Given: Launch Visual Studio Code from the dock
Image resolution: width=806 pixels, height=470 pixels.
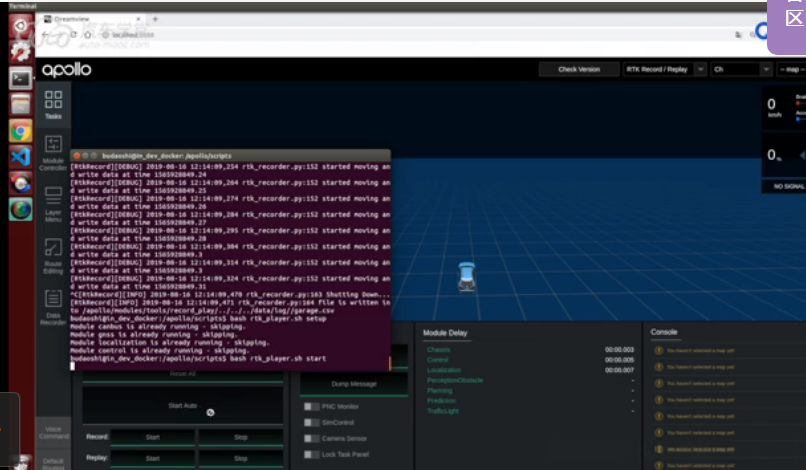Looking at the screenshot, I should (20, 156).
